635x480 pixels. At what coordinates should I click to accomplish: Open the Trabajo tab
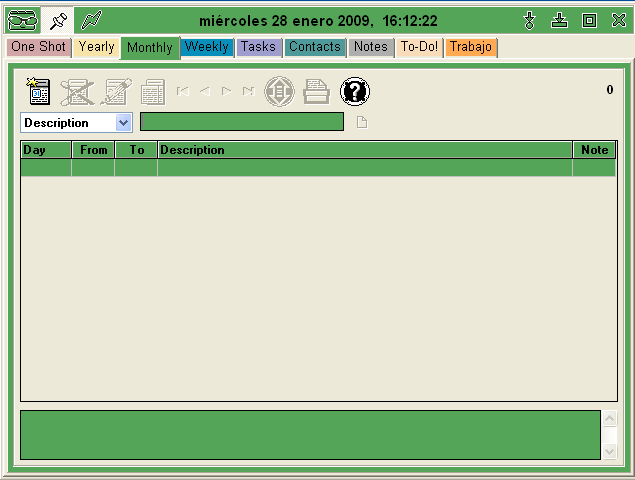click(471, 47)
